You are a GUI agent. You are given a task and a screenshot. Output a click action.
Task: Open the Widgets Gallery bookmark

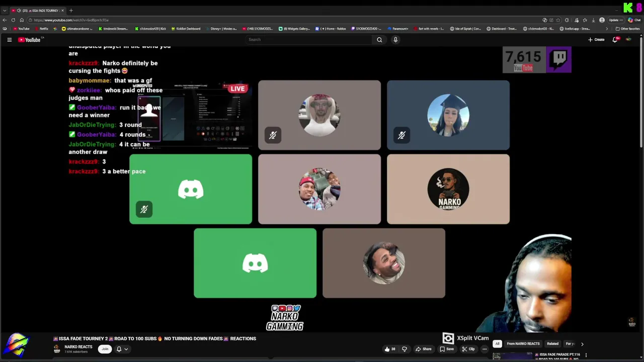tap(294, 29)
